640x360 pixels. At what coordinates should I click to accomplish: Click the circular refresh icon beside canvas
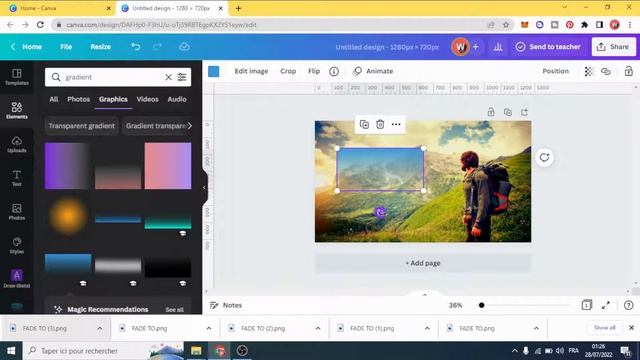click(x=544, y=158)
